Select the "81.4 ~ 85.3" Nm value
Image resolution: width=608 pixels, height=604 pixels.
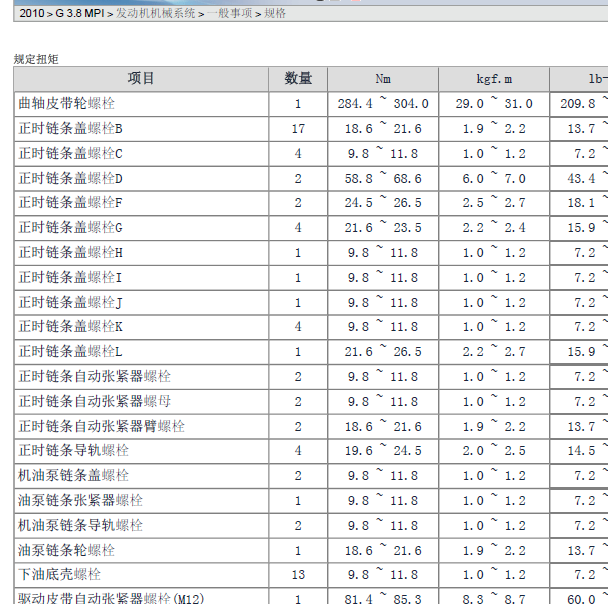click(x=383, y=599)
